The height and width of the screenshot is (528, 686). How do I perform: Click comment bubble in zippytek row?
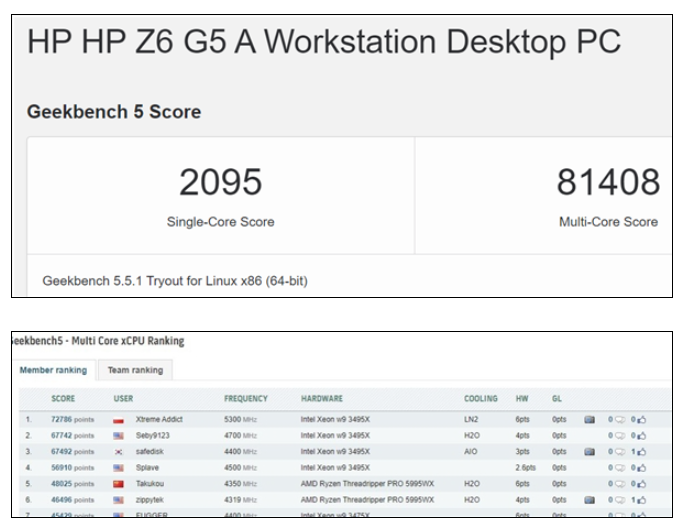[620, 500]
